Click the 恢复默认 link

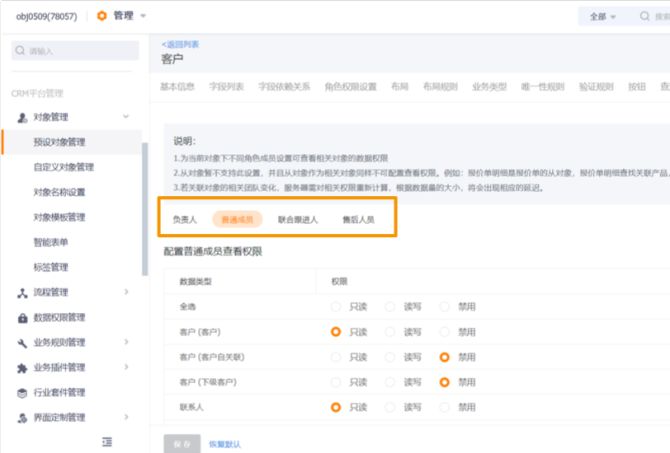pos(224,443)
